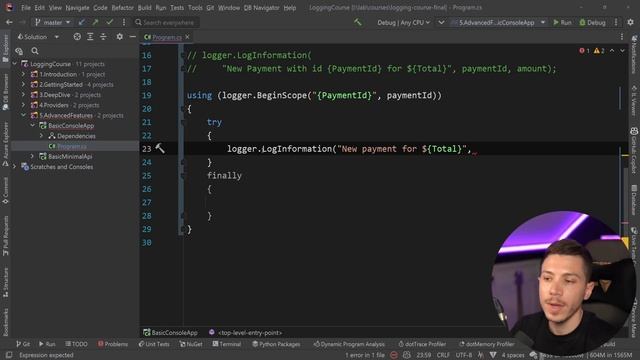Click Select Opened File target icon in Solution panel
The width and height of the screenshot is (640, 360).
[x=77, y=37]
